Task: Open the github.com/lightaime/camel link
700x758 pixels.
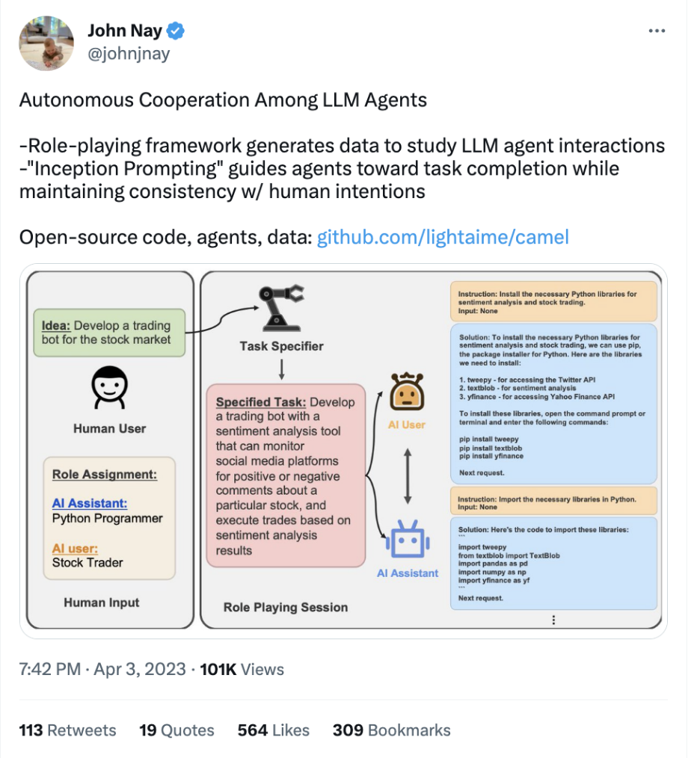Action: 443,238
